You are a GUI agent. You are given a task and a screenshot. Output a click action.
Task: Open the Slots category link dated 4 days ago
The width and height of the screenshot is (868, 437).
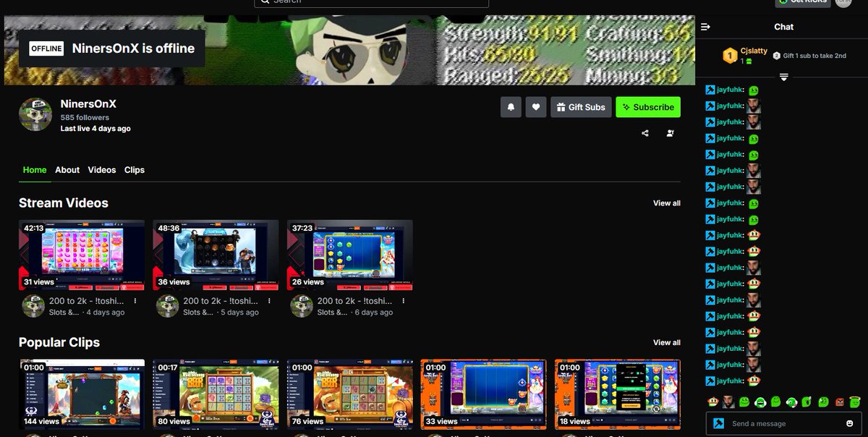[x=64, y=313]
